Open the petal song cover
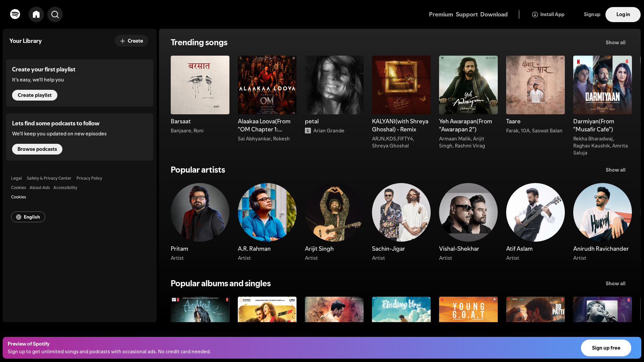Screen dimensions: 644x362 334,85
